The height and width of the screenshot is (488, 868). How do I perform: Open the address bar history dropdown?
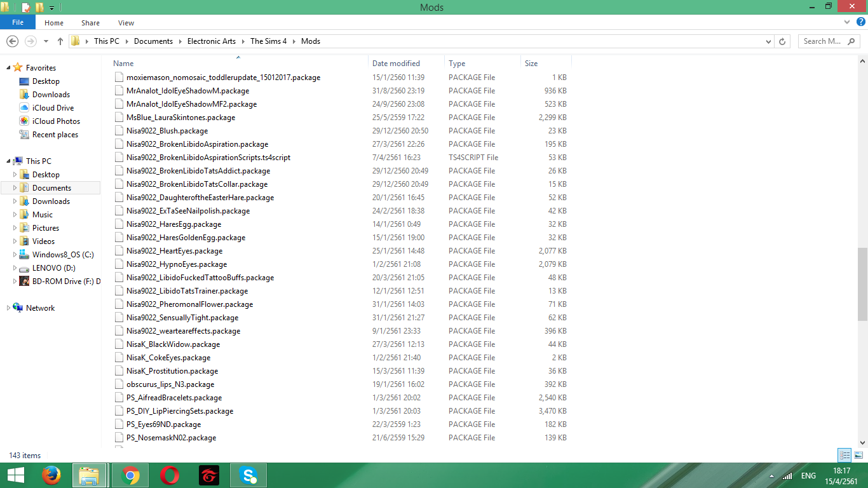coord(768,41)
